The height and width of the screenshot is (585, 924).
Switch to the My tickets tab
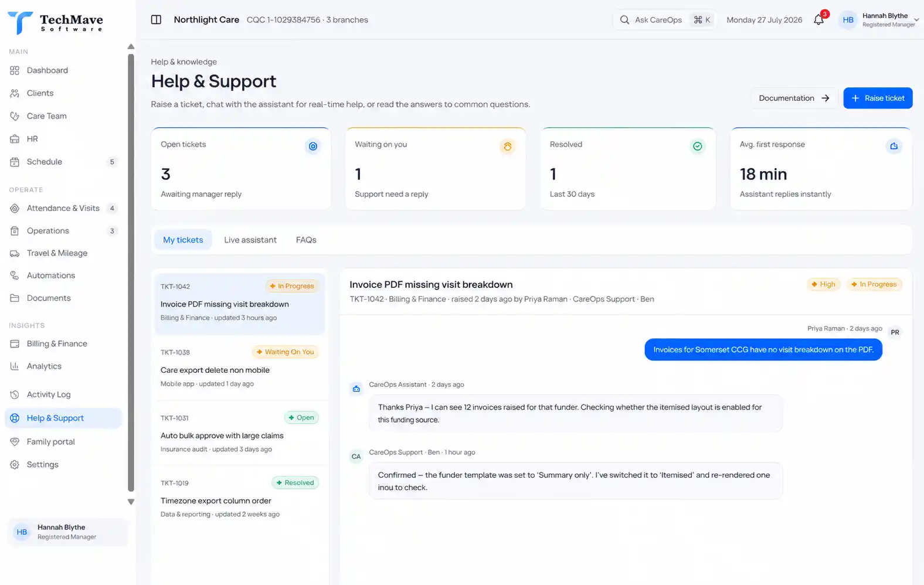point(183,240)
